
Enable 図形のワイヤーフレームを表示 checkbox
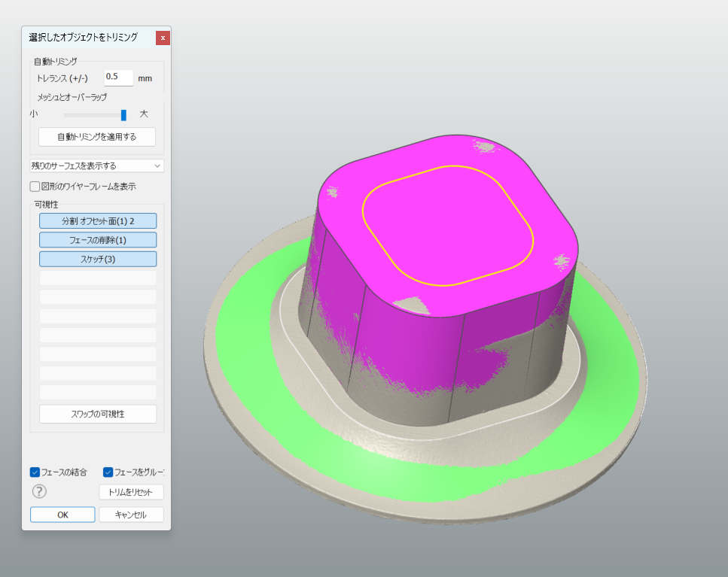[x=35, y=186]
